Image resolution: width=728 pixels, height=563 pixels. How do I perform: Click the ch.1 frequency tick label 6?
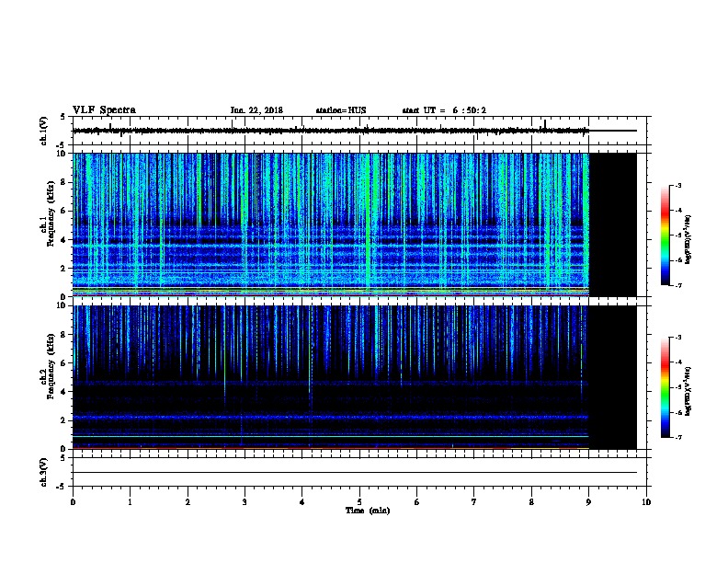click(64, 211)
